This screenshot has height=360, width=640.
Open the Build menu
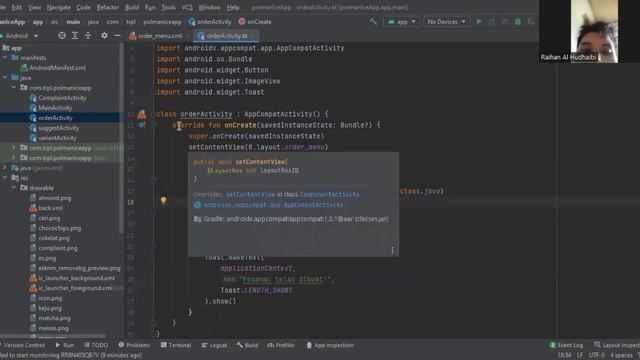click(132, 7)
